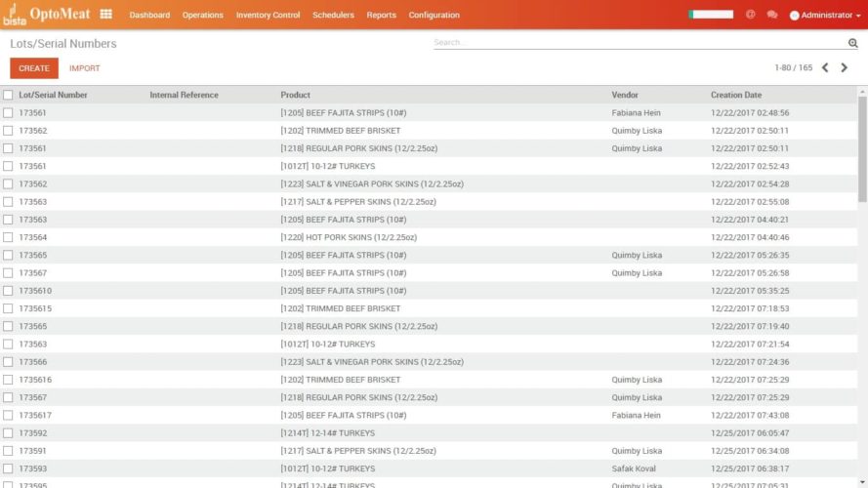Expand the Configuration menu
Screen dimensions: 868x488
(434, 16)
